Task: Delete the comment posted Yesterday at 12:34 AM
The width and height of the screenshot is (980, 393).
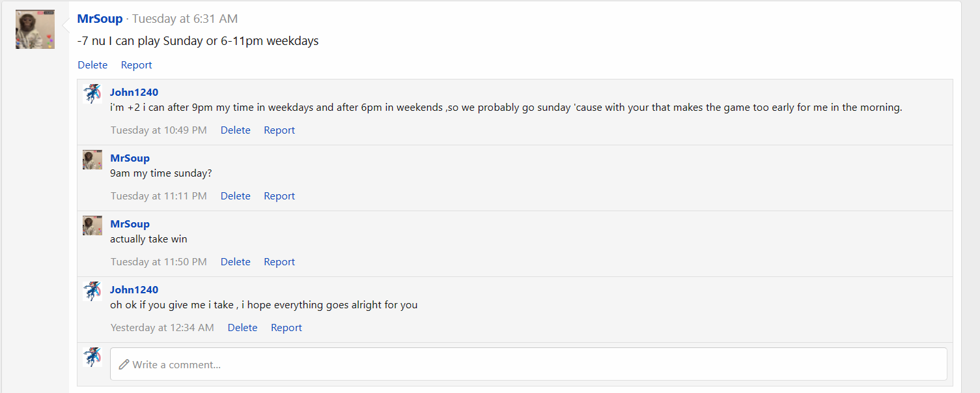Action: pyautogui.click(x=242, y=328)
